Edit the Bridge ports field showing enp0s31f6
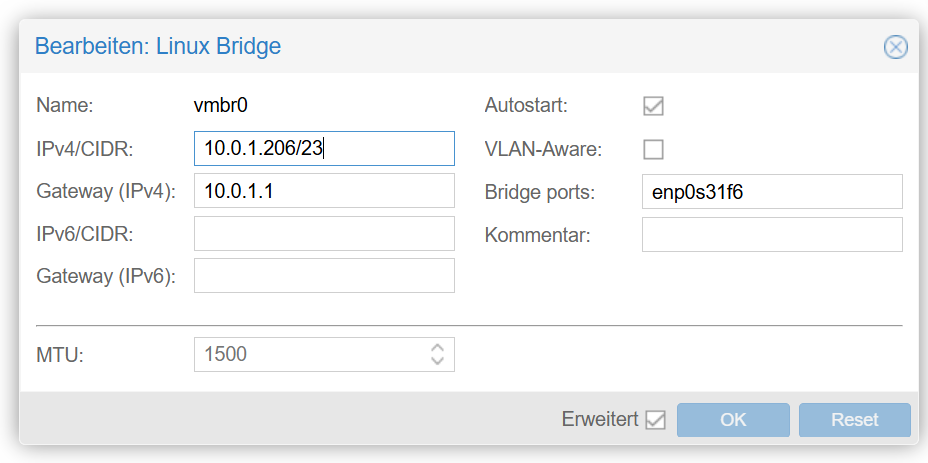The image size is (928, 463). tap(771, 191)
